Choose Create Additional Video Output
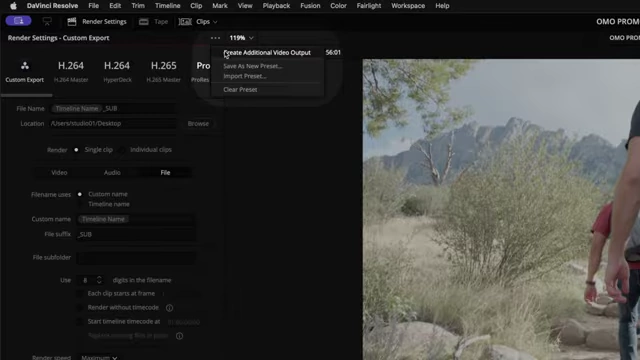 point(267,53)
